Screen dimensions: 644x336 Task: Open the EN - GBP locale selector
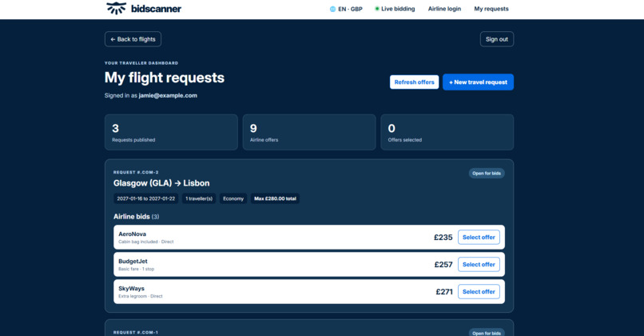tap(346, 9)
